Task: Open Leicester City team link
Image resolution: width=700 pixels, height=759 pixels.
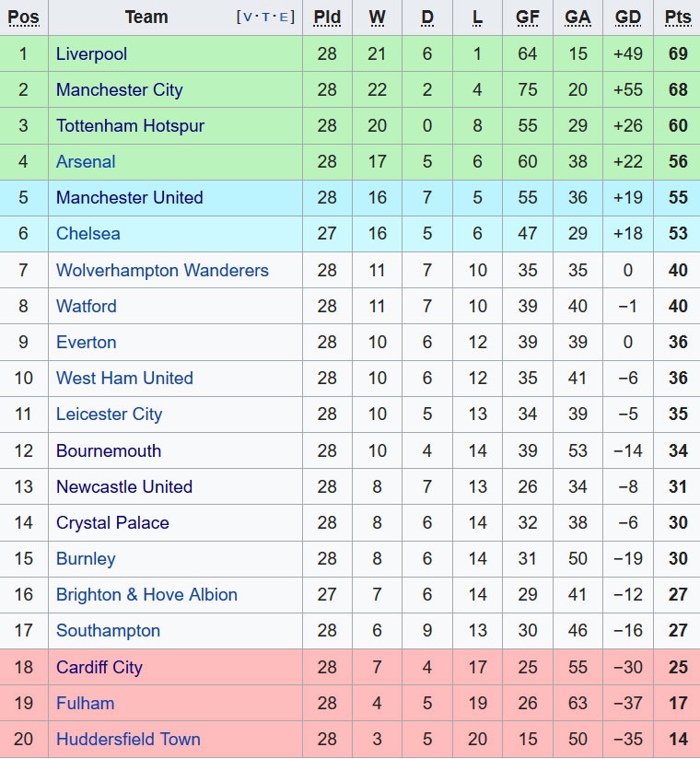Action: coord(109,414)
